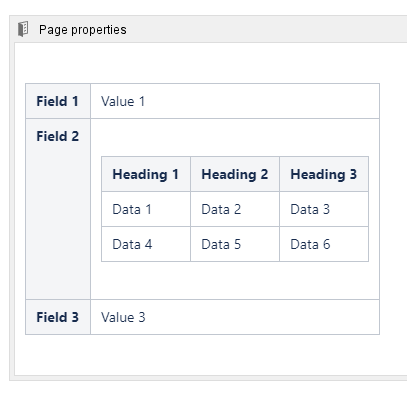The image size is (407, 402).
Task: Click the Page properties macro icon
Action: [23, 29]
